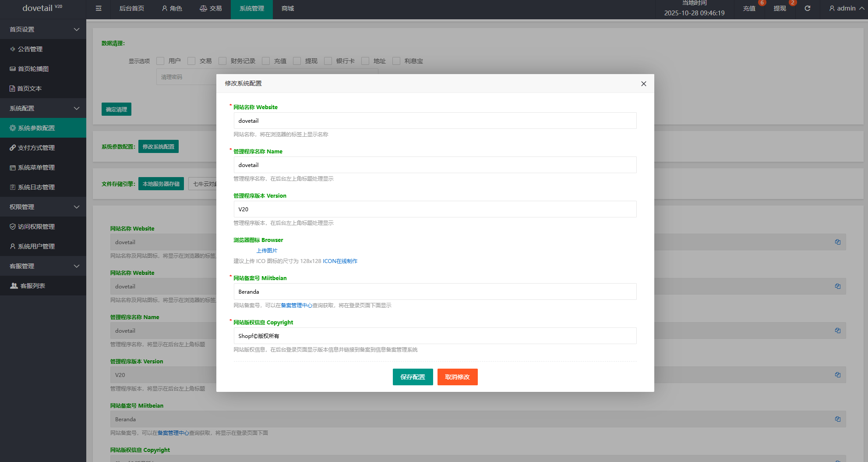This screenshot has height=462, width=868.
Task: Click copy icon beside 网站备案号 Beranda field
Action: tap(837, 419)
